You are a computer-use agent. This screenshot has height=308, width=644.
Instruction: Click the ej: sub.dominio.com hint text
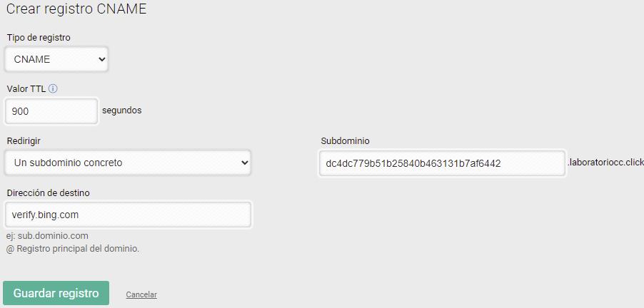47,236
